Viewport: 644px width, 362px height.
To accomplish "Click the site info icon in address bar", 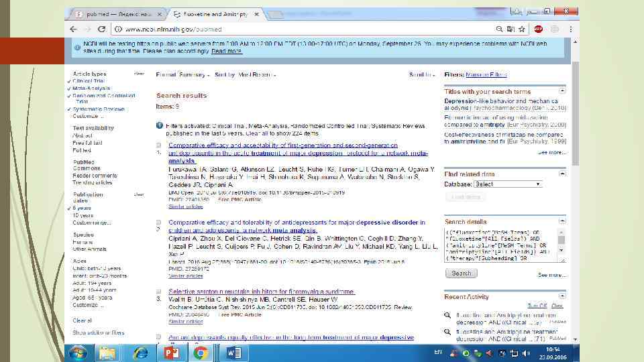I will [x=118, y=29].
